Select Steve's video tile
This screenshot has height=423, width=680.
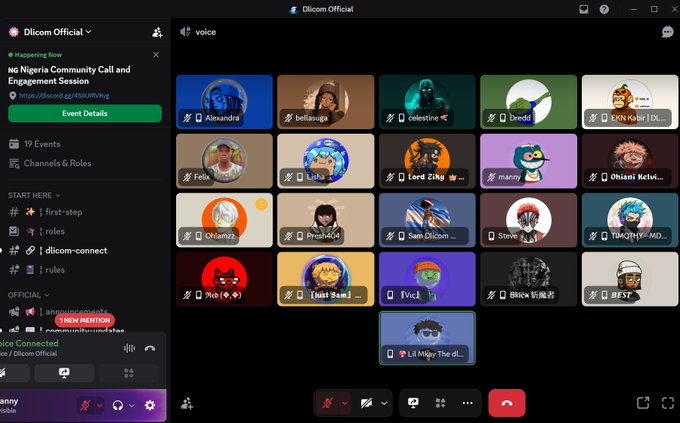[529, 220]
